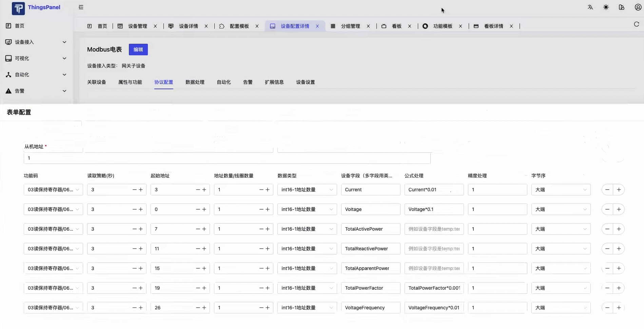Image resolution: width=644 pixels, height=329 pixels.
Task: Click the ThingsPanel logo
Action: (x=18, y=8)
